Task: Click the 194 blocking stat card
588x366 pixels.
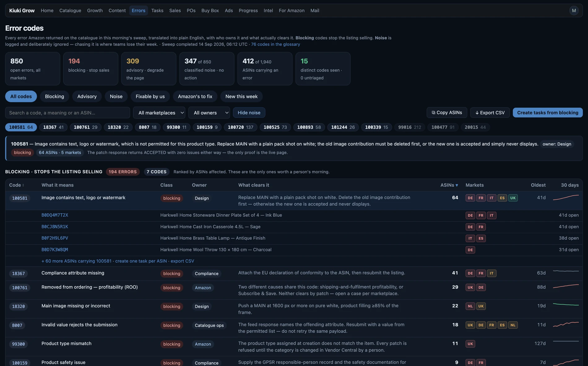Action: tap(91, 68)
